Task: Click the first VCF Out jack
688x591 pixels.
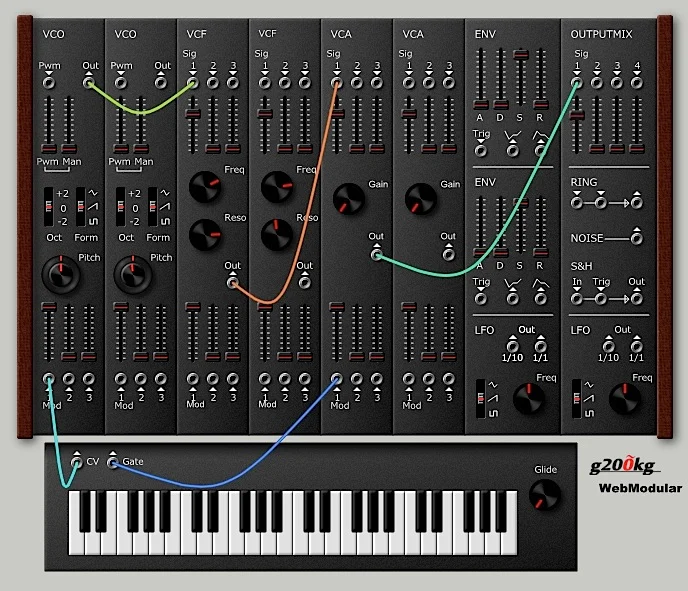Action: (233, 282)
